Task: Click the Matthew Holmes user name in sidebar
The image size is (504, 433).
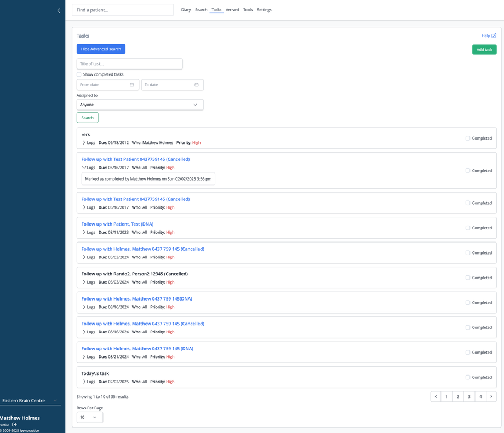Action: point(20,418)
